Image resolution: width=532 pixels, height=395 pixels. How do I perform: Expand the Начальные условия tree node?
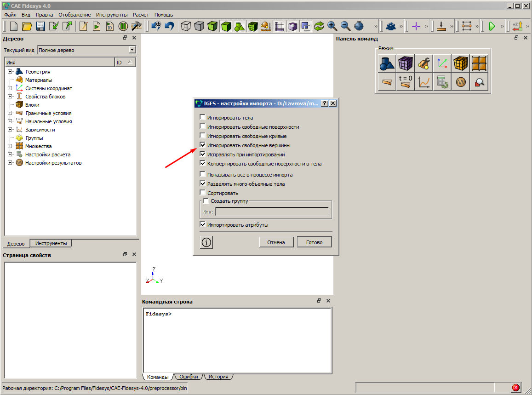(x=10, y=121)
